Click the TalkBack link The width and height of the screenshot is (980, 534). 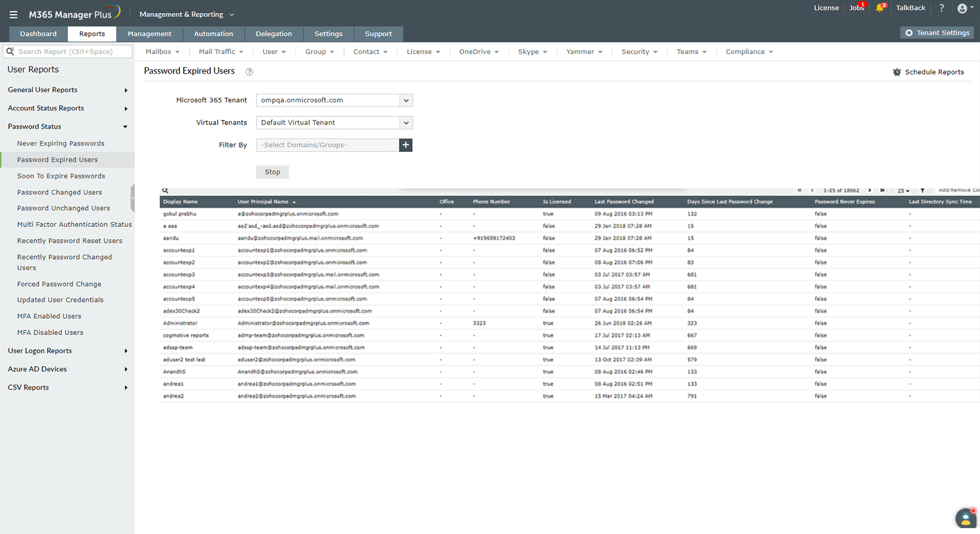pyautogui.click(x=910, y=8)
